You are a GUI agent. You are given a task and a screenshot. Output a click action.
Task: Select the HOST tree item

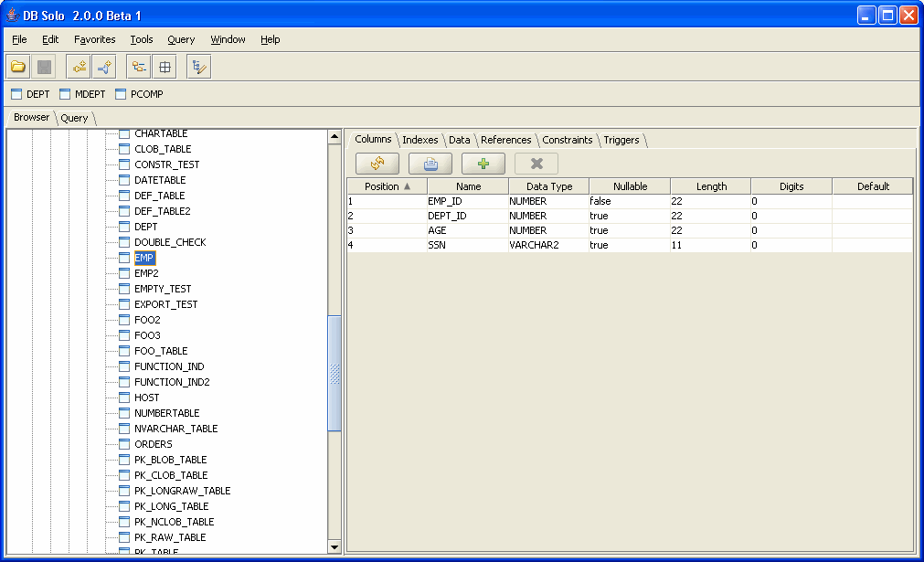tap(147, 398)
